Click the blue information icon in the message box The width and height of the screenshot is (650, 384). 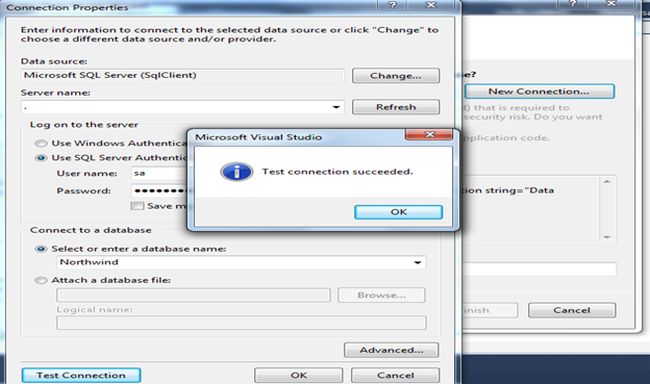(236, 171)
